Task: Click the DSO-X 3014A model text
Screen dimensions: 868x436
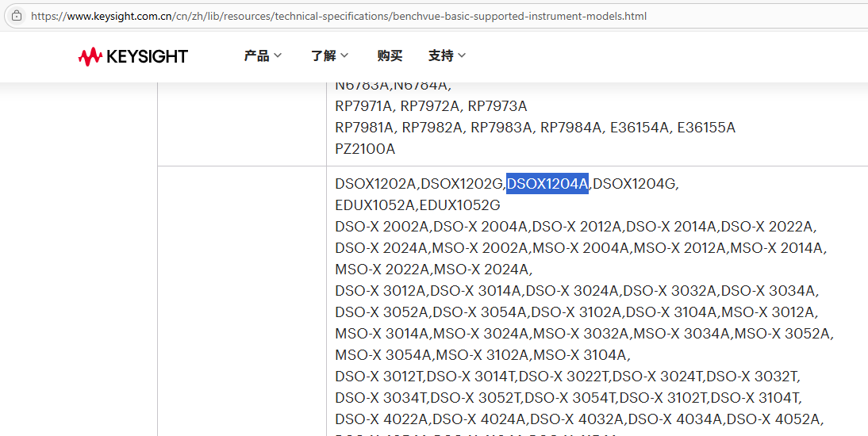Action: tap(476, 292)
